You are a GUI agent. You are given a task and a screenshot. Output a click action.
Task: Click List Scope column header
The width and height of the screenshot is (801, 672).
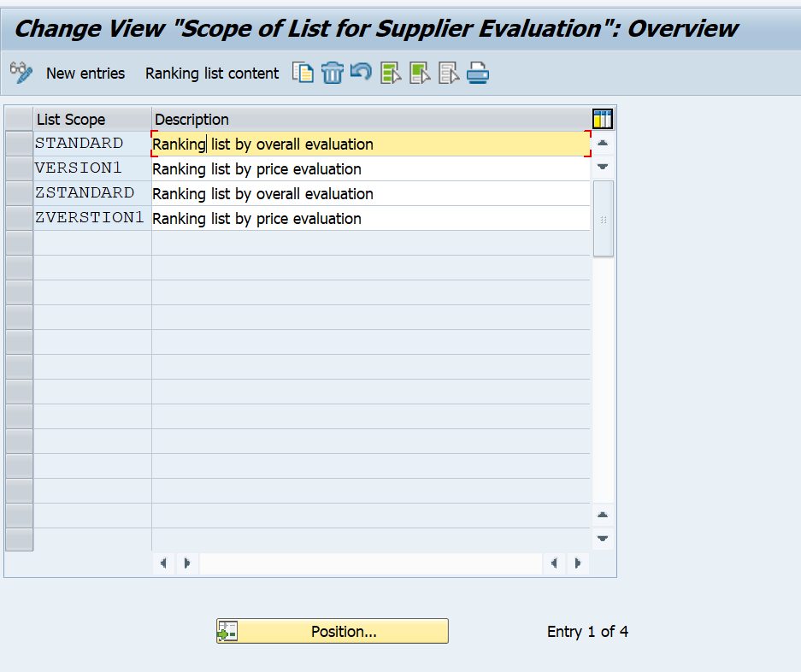(x=92, y=119)
